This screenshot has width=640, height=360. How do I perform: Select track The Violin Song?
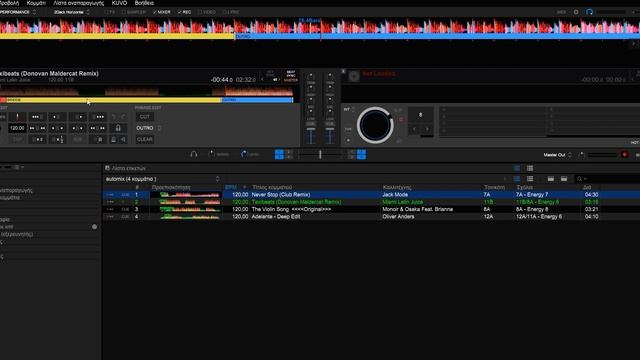pos(291,209)
